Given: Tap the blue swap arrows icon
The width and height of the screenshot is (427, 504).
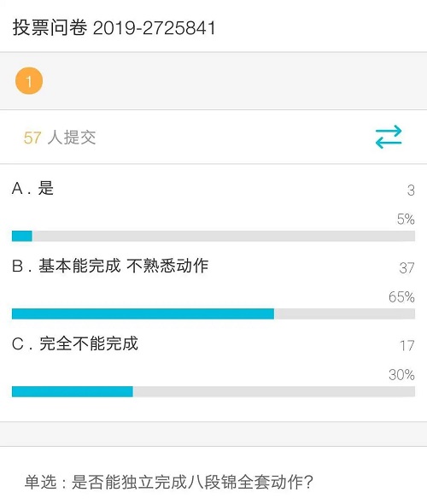Looking at the screenshot, I should 389,137.
